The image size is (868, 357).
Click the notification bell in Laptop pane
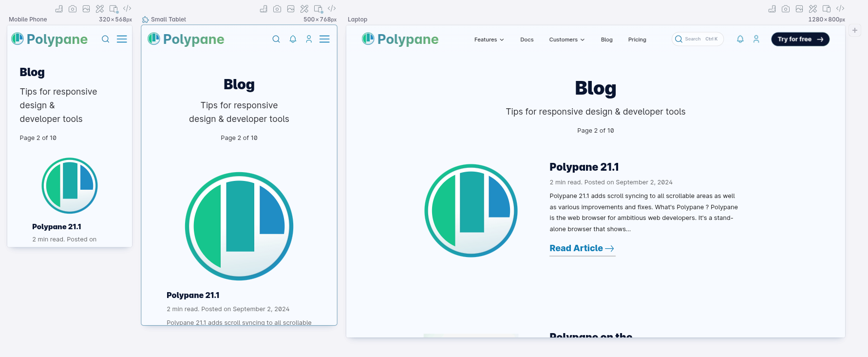[740, 39]
